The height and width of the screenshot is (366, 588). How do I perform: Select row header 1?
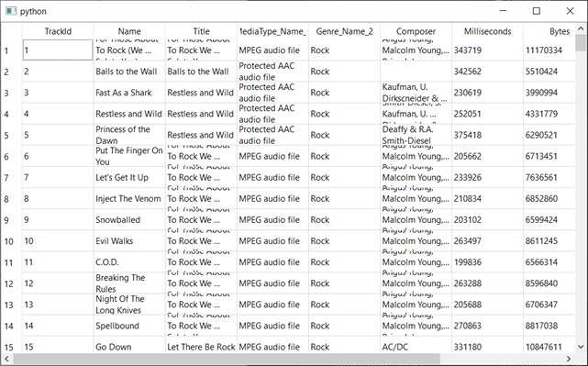click(12, 50)
